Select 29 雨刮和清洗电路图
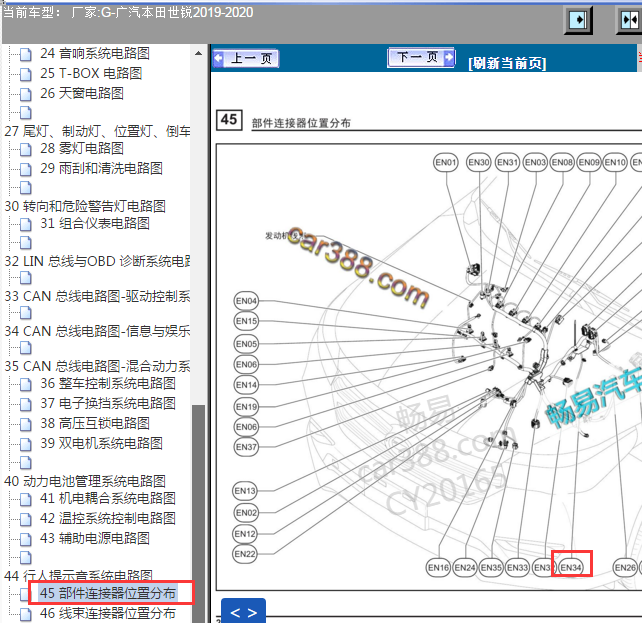The height and width of the screenshot is (623, 642). point(101,168)
